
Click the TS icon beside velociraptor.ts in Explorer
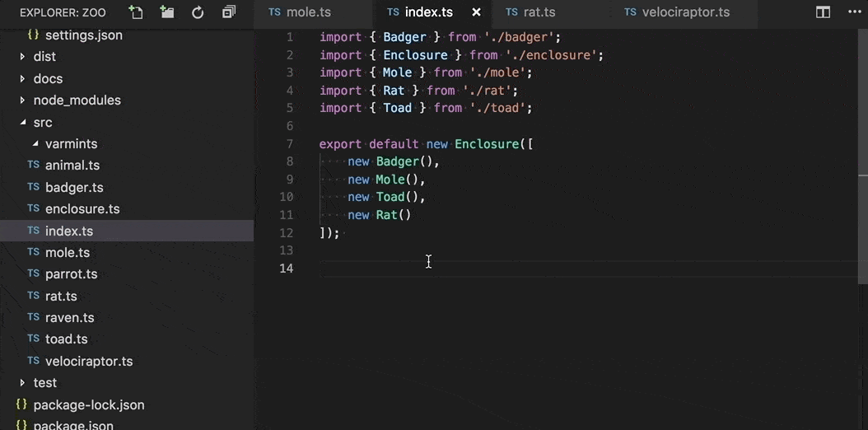point(33,361)
